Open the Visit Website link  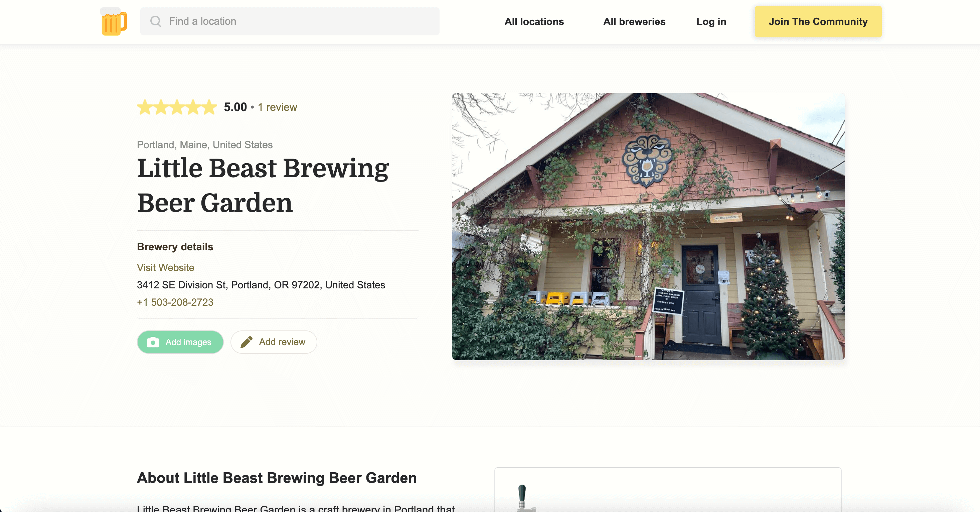(x=165, y=268)
